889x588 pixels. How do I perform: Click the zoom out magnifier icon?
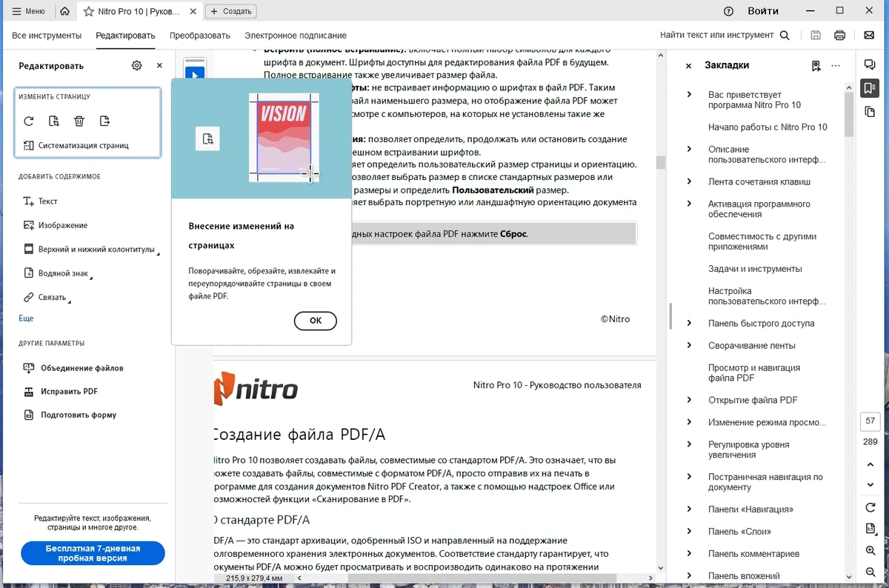[x=870, y=572]
